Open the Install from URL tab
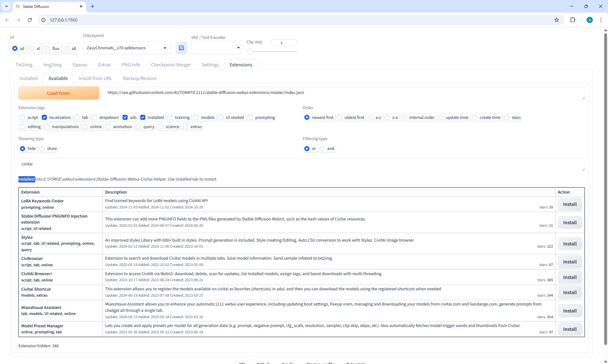Image resolution: width=608 pixels, height=364 pixels. 95,78
